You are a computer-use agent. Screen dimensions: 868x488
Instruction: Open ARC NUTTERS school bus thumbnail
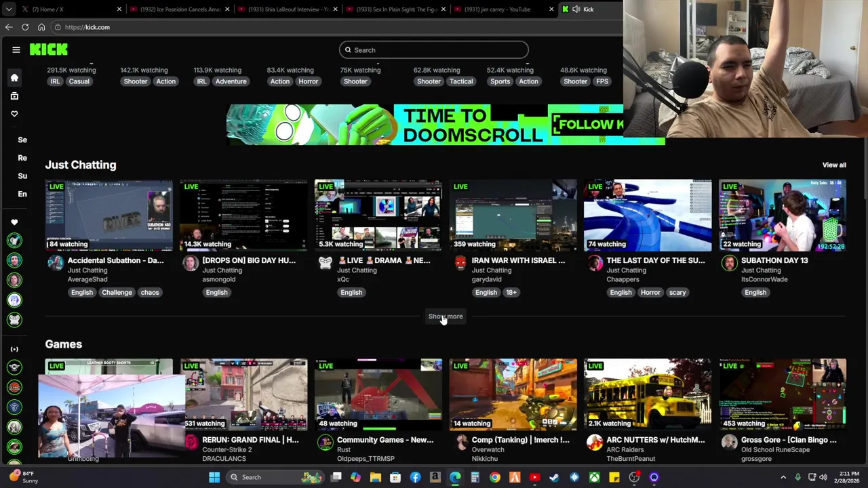coord(648,394)
